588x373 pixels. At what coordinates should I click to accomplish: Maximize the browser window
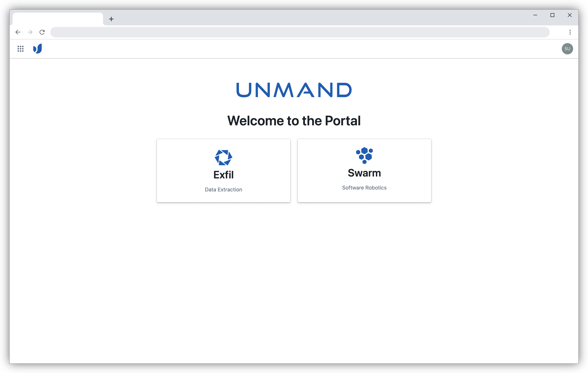click(552, 15)
